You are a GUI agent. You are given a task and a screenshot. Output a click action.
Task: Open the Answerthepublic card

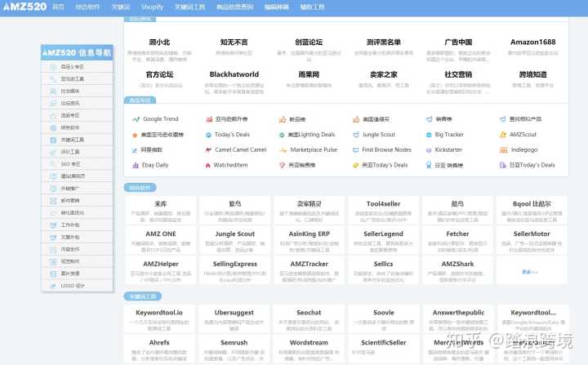tap(458, 318)
